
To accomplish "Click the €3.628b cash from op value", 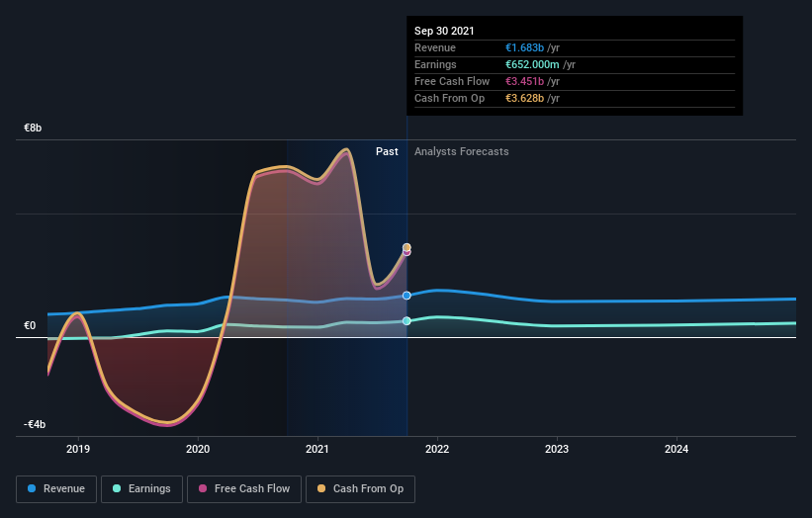I will pos(524,98).
